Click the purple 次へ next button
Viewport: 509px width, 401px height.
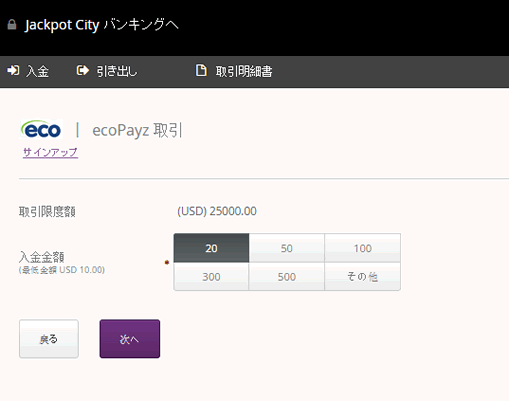click(130, 339)
